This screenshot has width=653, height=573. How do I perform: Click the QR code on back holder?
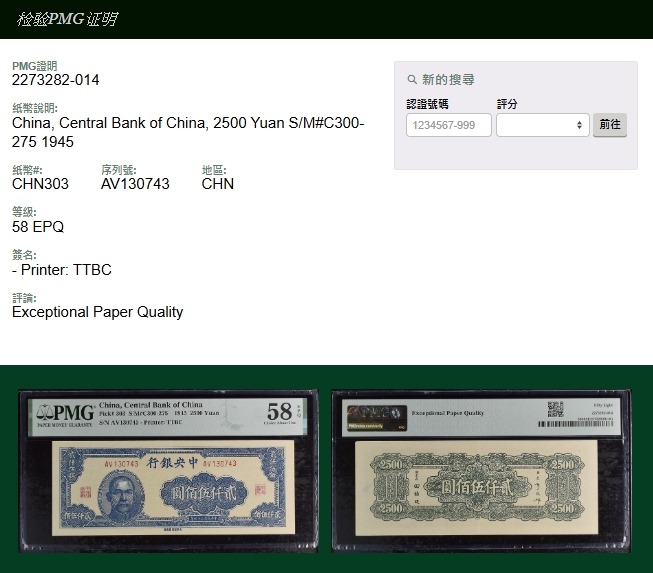pyautogui.click(x=556, y=410)
